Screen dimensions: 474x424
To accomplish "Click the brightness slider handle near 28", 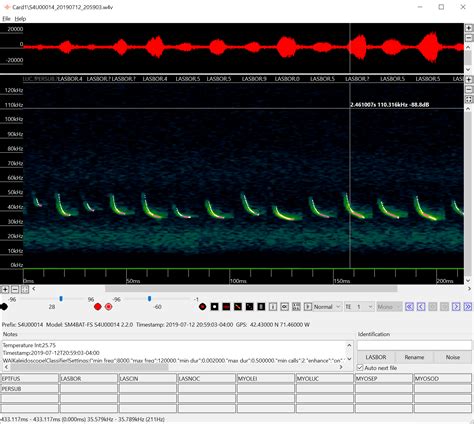I will tap(61, 299).
